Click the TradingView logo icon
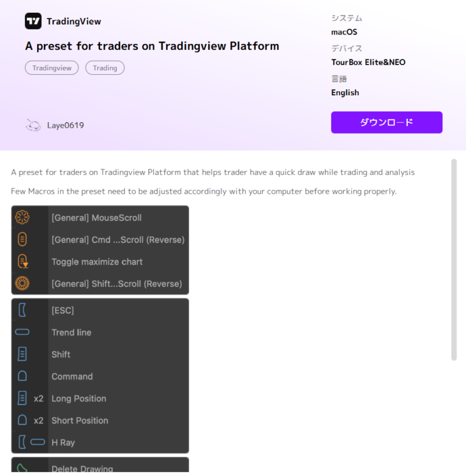This screenshot has width=466, height=476. click(33, 21)
